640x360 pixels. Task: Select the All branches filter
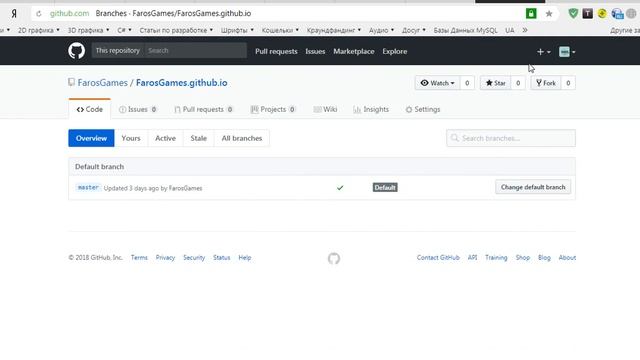pos(242,138)
